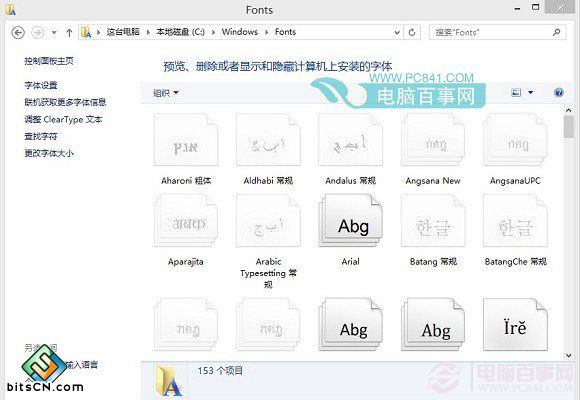Select Windows in the address path

pyautogui.click(x=240, y=32)
